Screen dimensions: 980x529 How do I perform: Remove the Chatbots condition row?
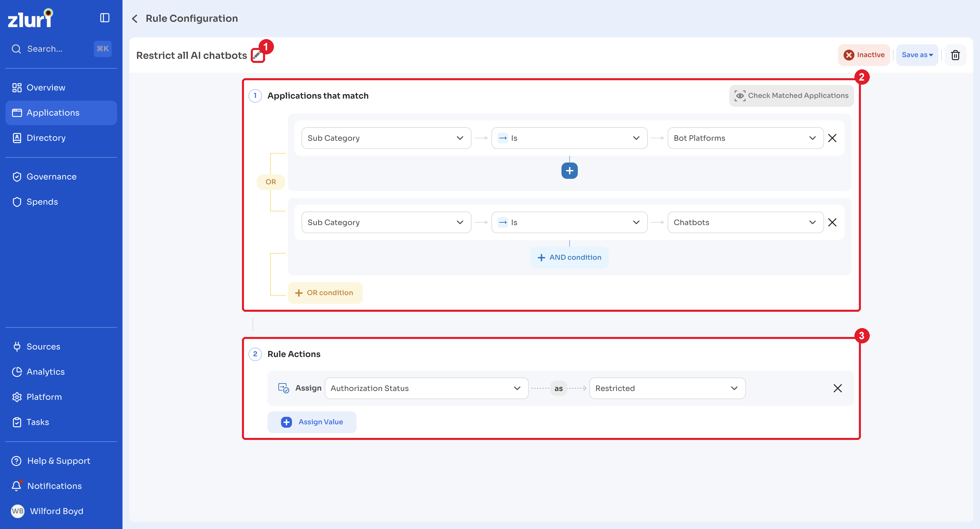pyautogui.click(x=832, y=222)
